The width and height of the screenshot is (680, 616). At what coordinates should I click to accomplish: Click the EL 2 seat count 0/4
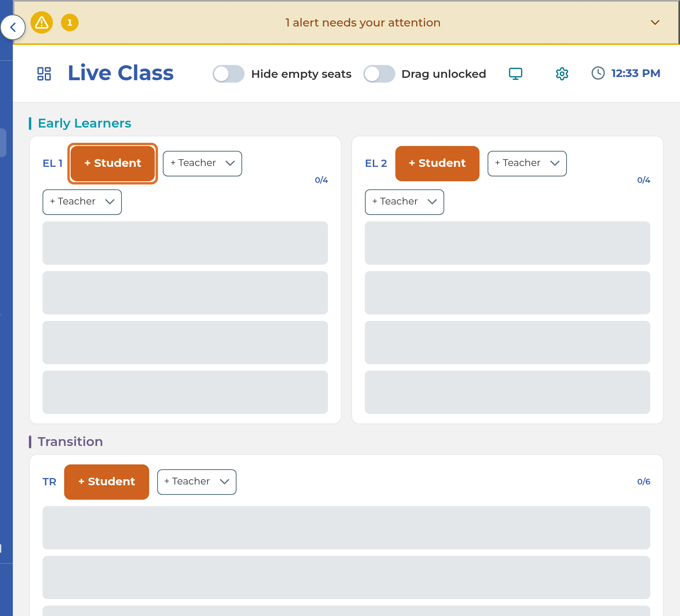[644, 180]
